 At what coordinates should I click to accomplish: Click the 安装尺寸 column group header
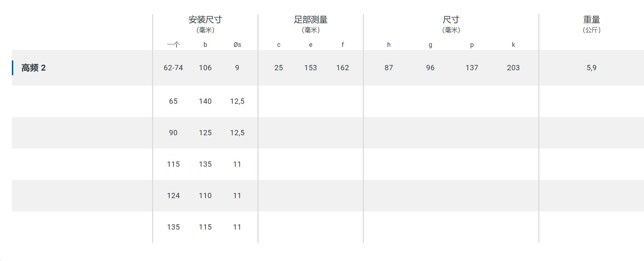pos(205,20)
